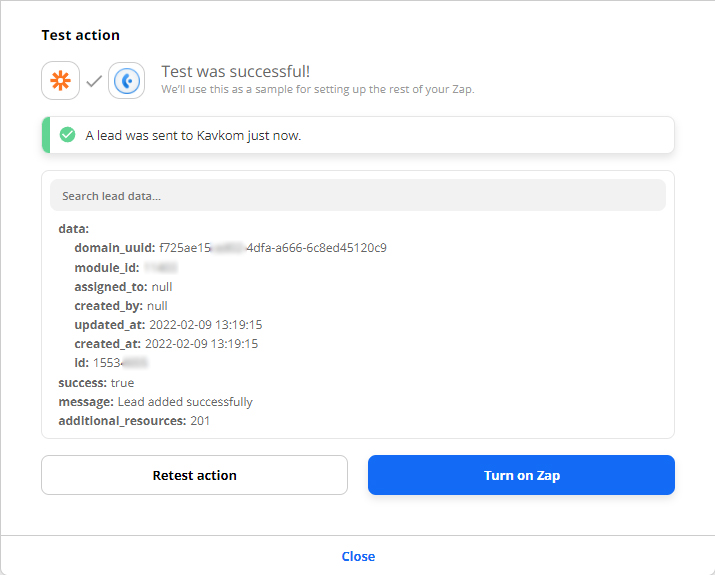Click the additional_resources 201 entry
Viewport: 715px width, 575px height.
[134, 421]
